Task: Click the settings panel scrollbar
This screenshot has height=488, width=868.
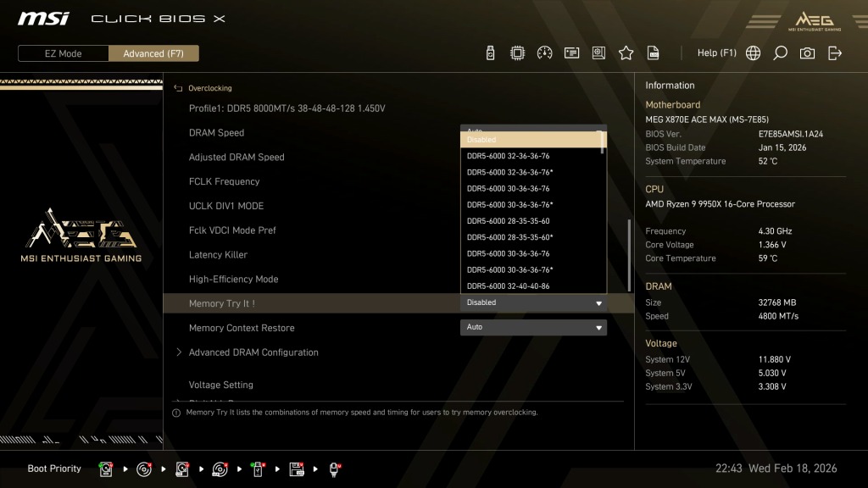Action: 629,255
